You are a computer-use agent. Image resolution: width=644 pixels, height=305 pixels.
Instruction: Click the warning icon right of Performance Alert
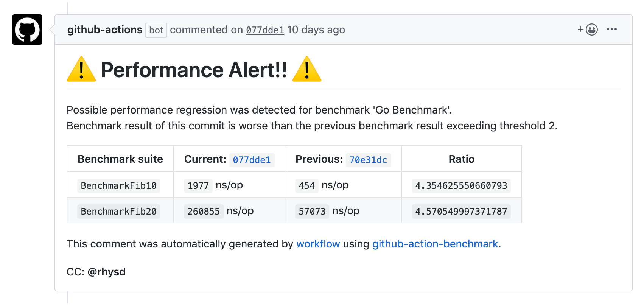(307, 70)
